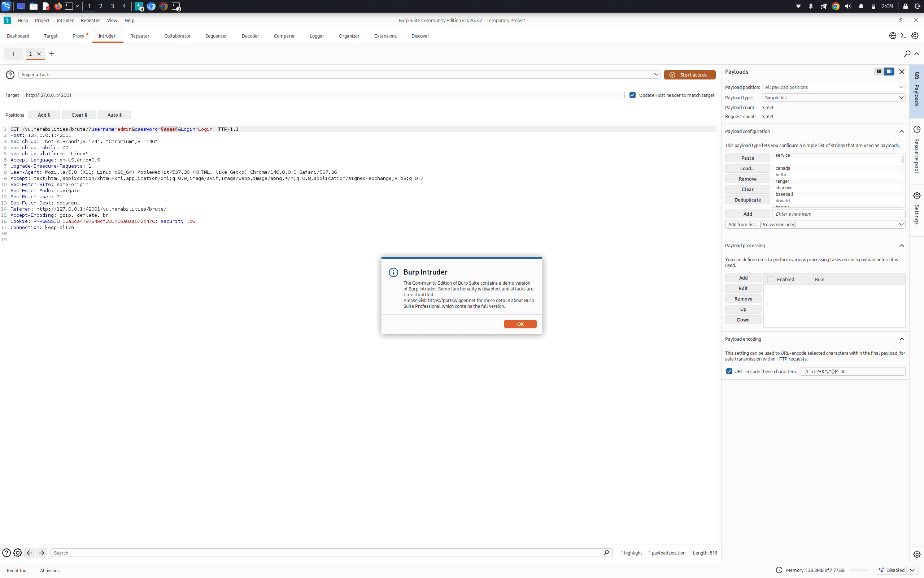Switch side panel to left dock layout
924x578 pixels.
point(879,72)
